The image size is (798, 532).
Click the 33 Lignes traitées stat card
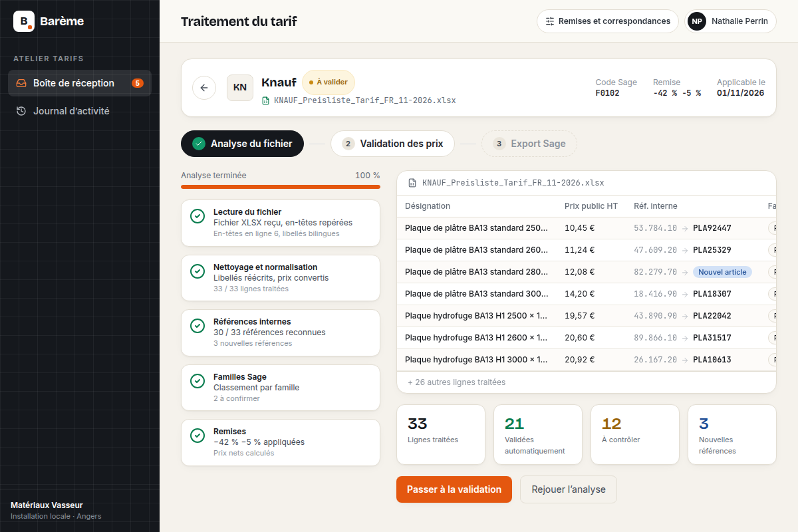click(x=441, y=434)
